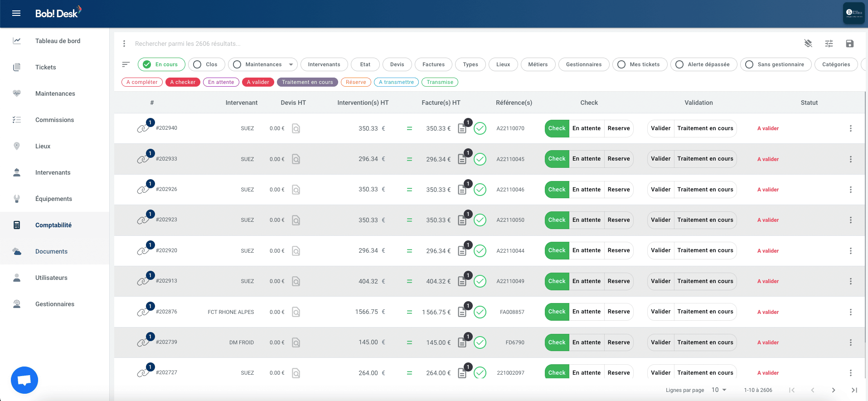Click Valider for row #202933
The width and height of the screenshot is (868, 401).
(660, 159)
